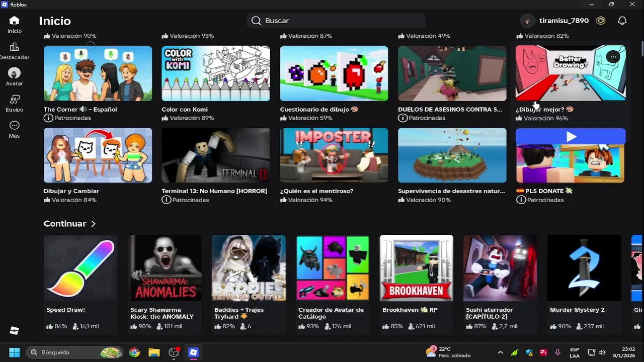Click the Windows taskbar Búsqueda box

tap(74, 352)
